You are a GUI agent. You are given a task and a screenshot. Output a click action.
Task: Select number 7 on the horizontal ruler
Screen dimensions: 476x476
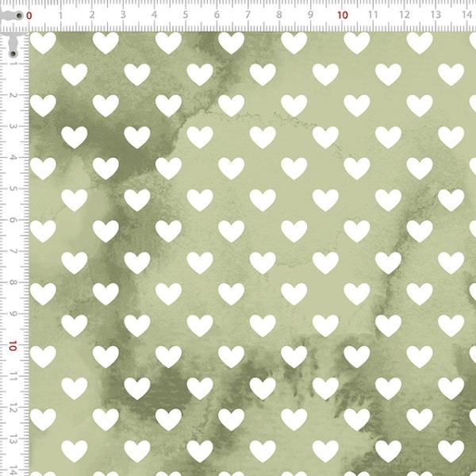coord(248,15)
